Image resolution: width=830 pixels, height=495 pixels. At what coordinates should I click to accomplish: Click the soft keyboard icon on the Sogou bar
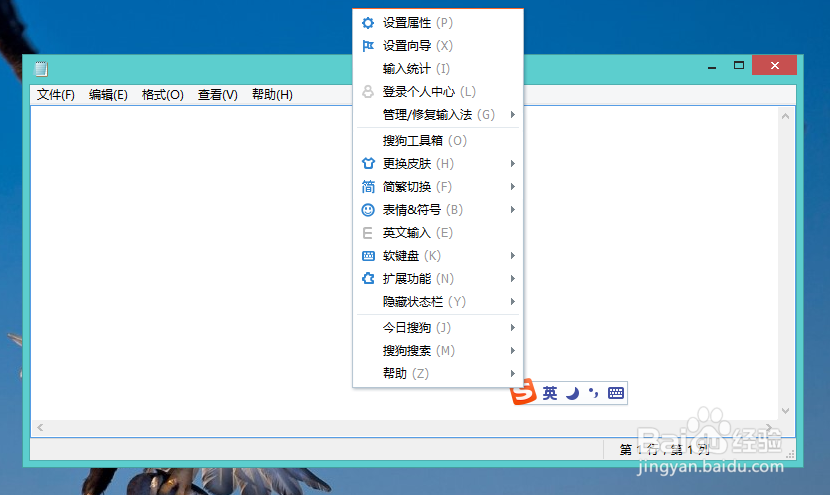tap(616, 393)
